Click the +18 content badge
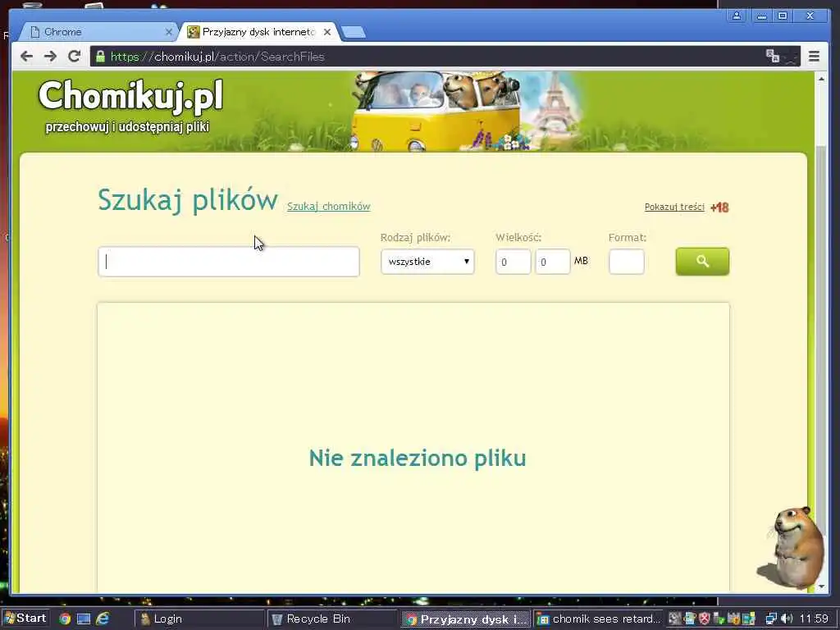Image resolution: width=840 pixels, height=630 pixels. click(x=719, y=208)
